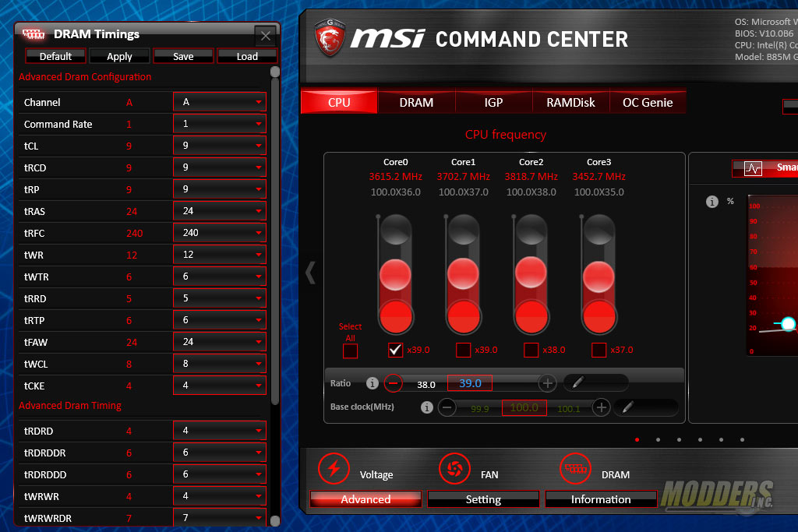Click the fan curve cyan control point
The width and height of the screenshot is (798, 532).
pos(789,323)
